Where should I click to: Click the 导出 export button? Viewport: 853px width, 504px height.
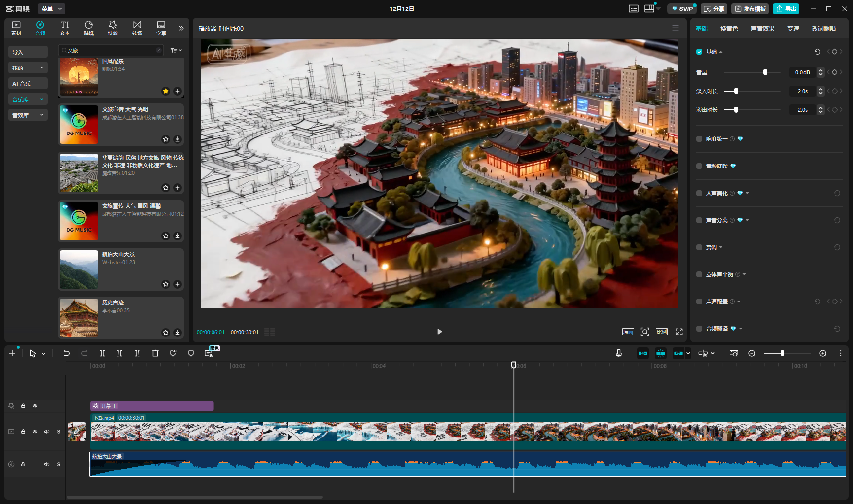[x=786, y=9]
